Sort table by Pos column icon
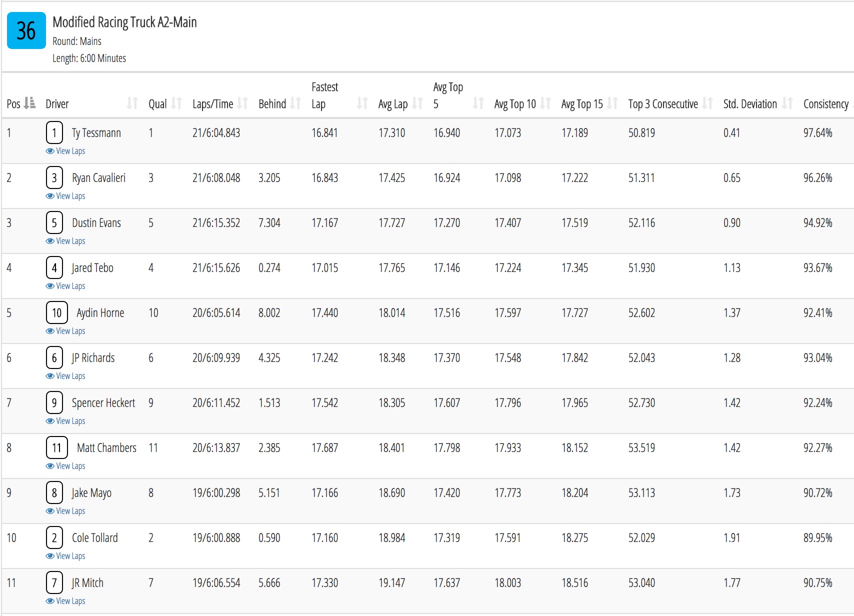This screenshot has width=854, height=616. pyautogui.click(x=30, y=103)
